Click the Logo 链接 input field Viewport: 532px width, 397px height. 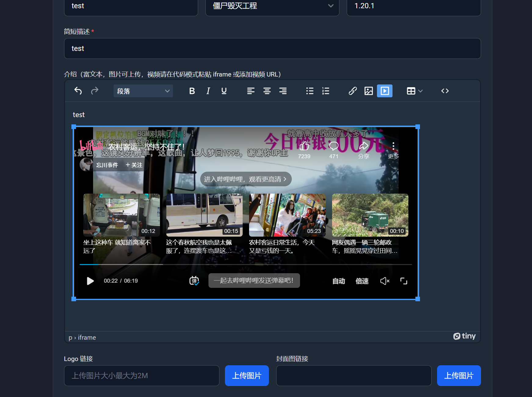tap(142, 376)
